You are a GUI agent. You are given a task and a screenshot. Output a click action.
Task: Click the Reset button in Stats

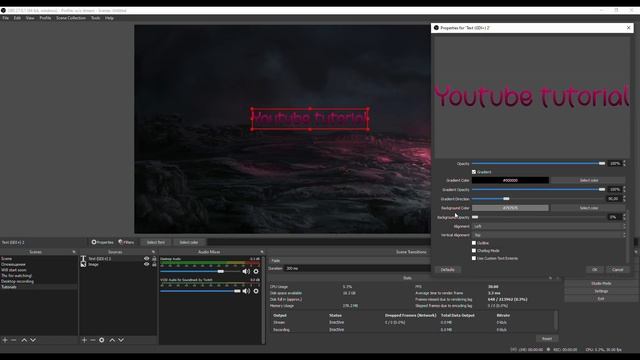tap(547, 338)
